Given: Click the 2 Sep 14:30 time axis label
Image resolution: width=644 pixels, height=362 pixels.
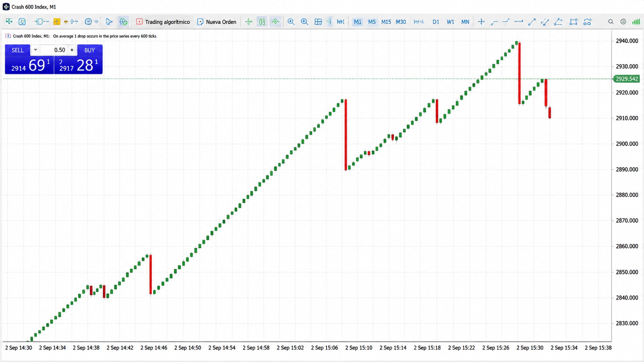Looking at the screenshot, I should 18,348.
